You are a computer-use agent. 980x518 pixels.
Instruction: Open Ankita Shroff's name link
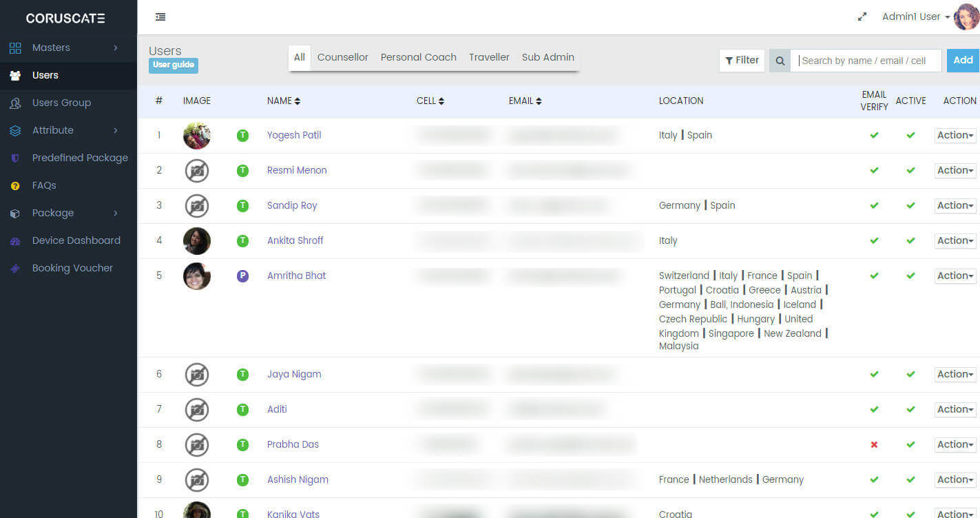tap(295, 240)
